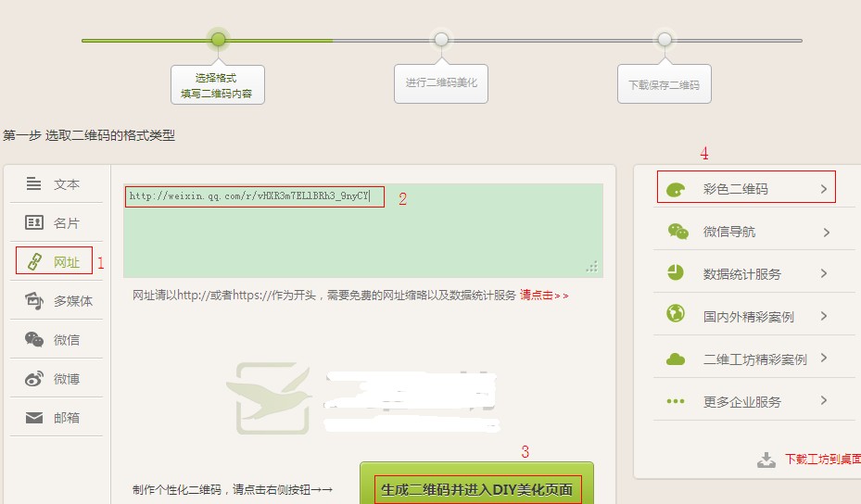Click the 文本 text format icon
This screenshot has width=861, height=504.
pyautogui.click(x=33, y=183)
